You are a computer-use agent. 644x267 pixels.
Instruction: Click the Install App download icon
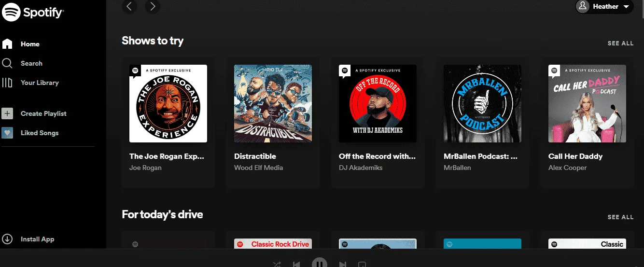pyautogui.click(x=7, y=239)
